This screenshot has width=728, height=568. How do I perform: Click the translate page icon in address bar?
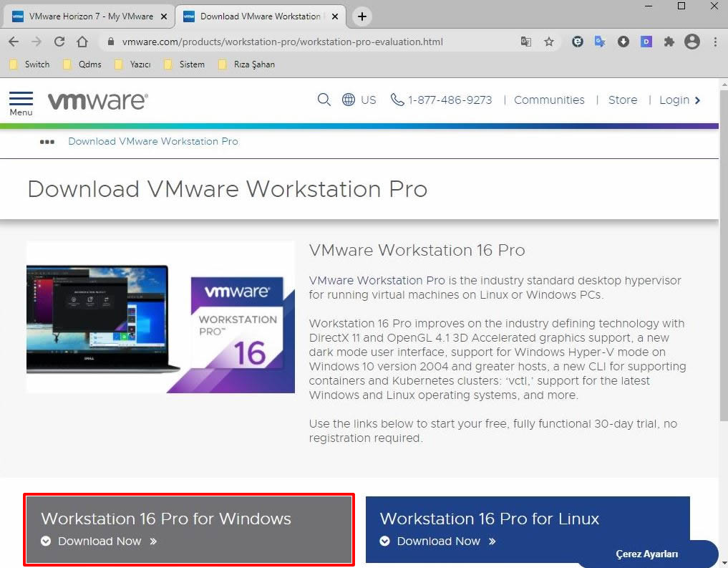[x=525, y=42]
